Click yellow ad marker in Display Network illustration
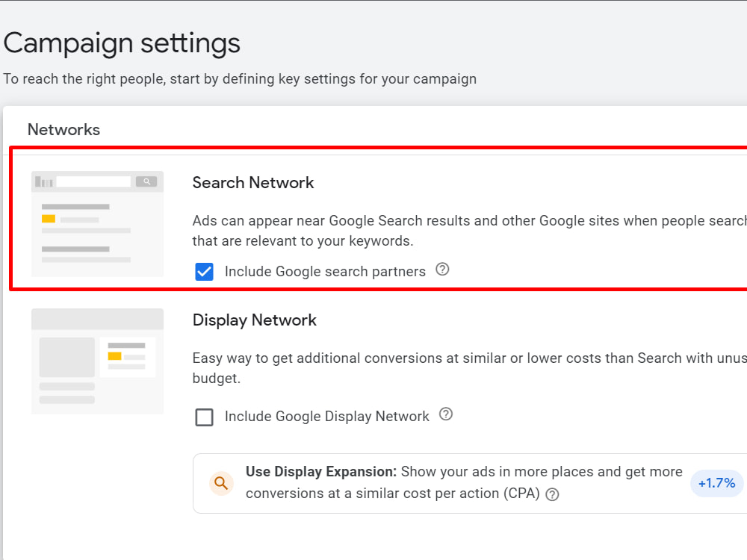This screenshot has height=560, width=747. pyautogui.click(x=115, y=356)
